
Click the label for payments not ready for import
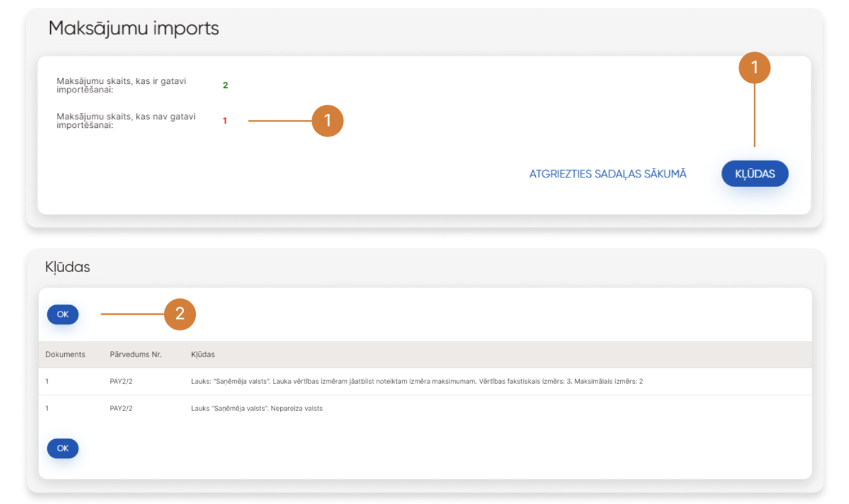pos(126,120)
